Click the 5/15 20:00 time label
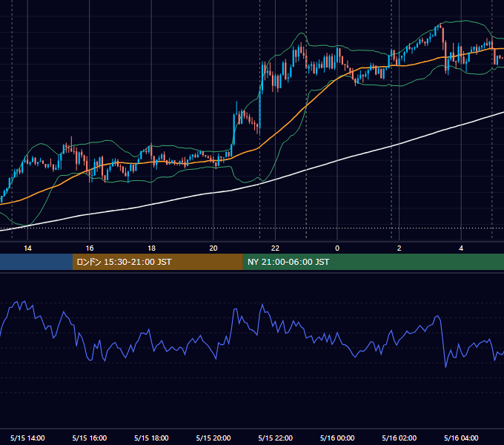 213,438
